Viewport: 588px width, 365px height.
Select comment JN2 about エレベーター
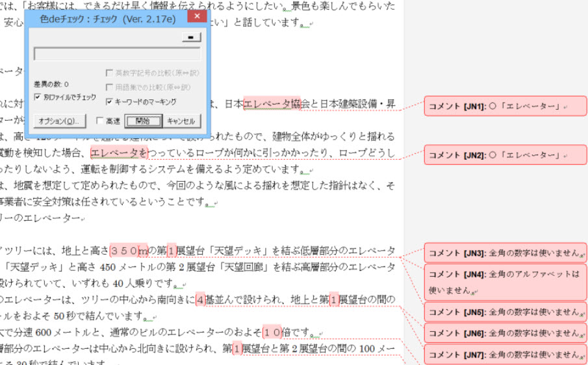pos(505,155)
